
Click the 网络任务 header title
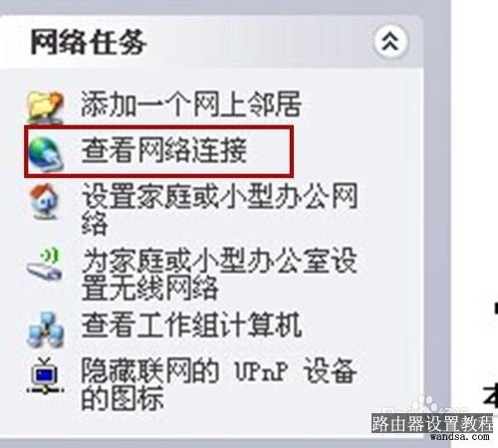(88, 42)
